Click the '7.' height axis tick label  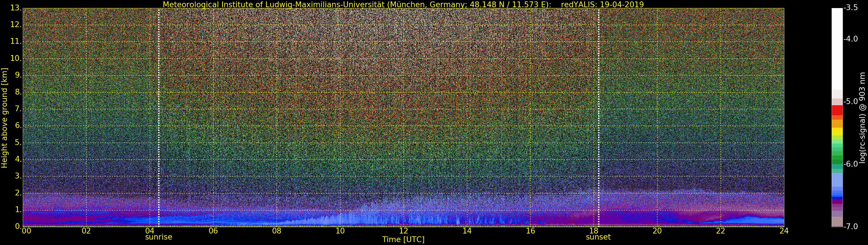[x=18, y=109]
